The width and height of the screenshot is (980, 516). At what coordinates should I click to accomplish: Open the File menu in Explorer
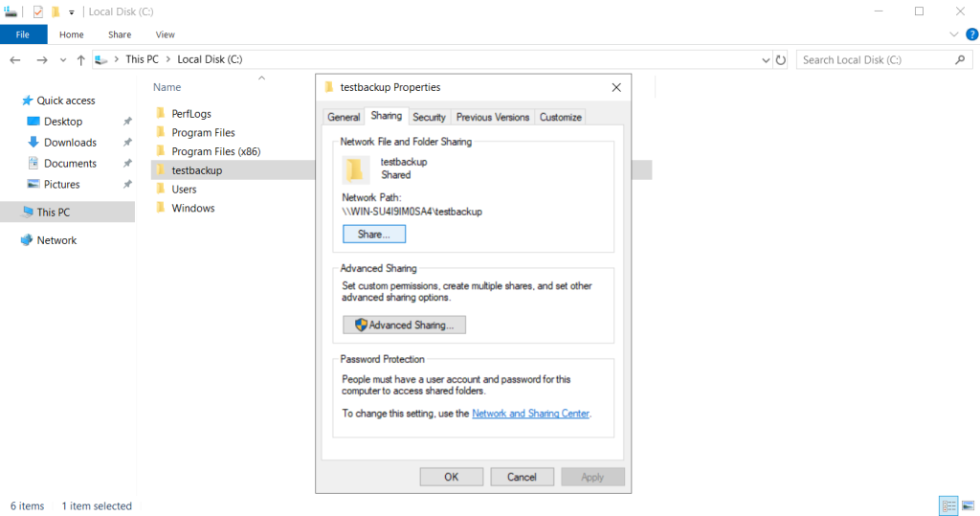(x=23, y=34)
